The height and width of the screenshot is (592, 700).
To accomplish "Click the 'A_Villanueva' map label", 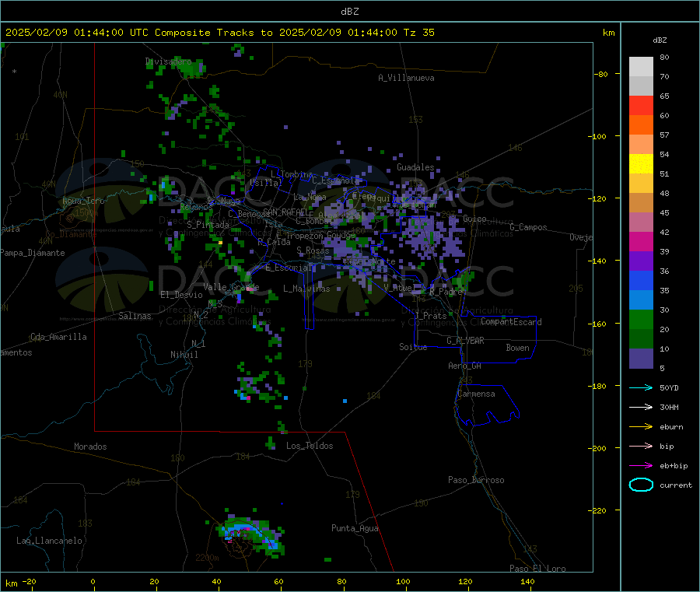I will point(406,78).
